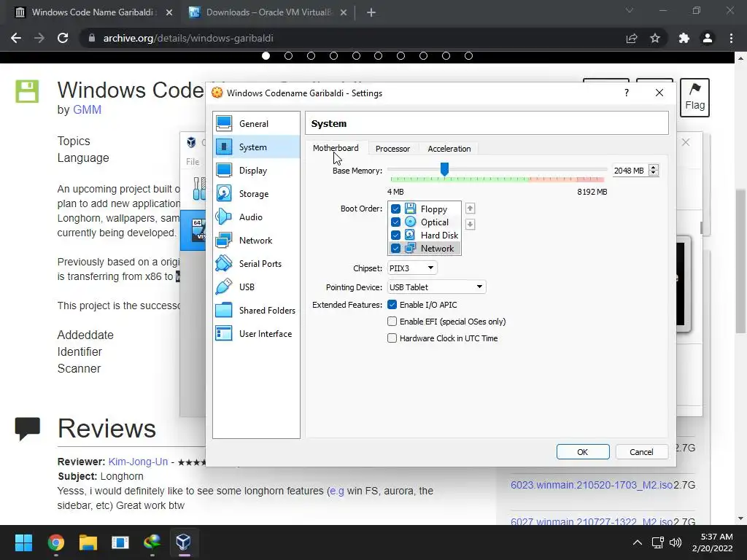The width and height of the screenshot is (747, 560).
Task: Click the Base Memory value field
Action: 629,171
